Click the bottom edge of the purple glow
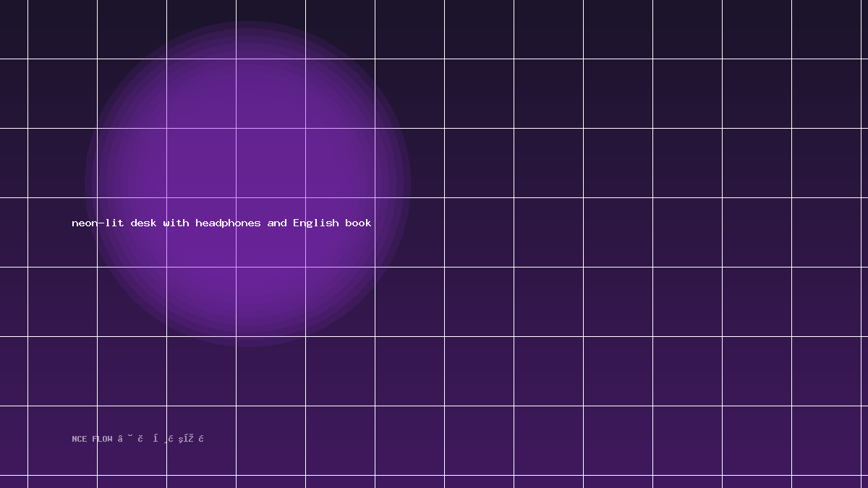Viewport: 868px width, 488px height. 247,346
